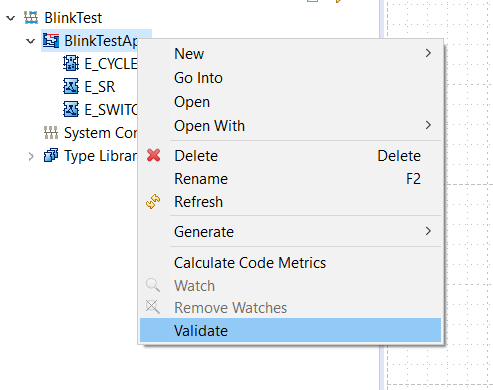Expand the Generate submenu arrow
493x390 pixels.
[x=428, y=231]
